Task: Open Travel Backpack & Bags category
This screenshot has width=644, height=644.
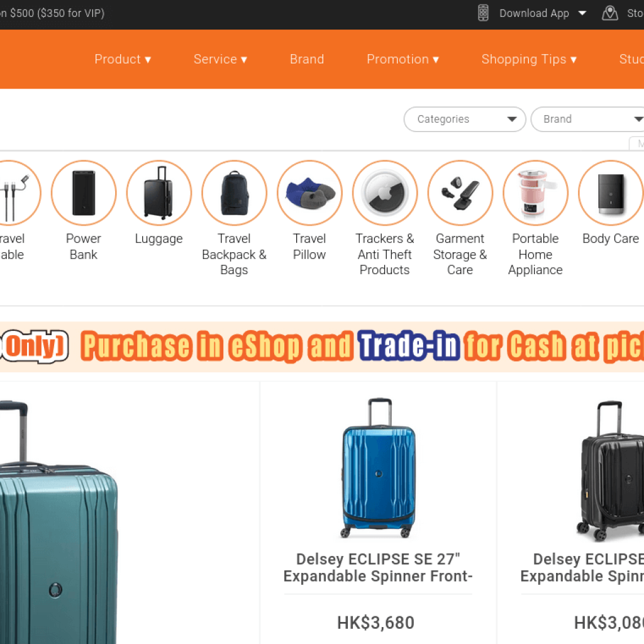Action: tap(234, 193)
